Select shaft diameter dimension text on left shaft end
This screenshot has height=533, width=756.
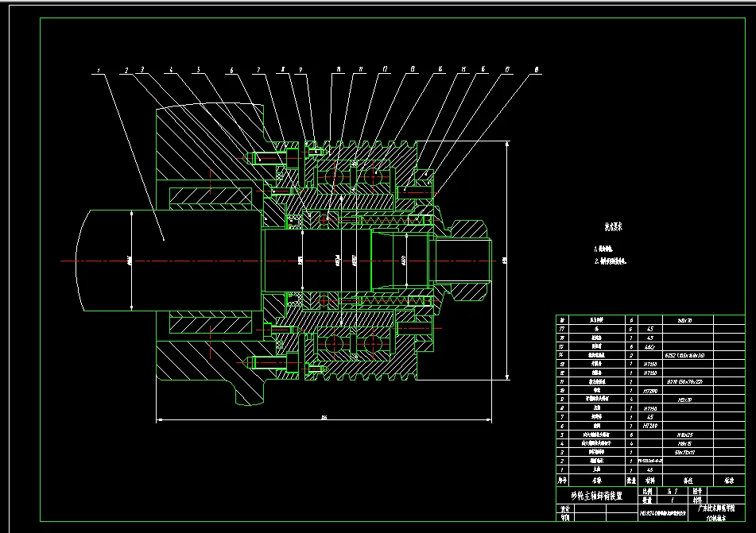(130, 261)
